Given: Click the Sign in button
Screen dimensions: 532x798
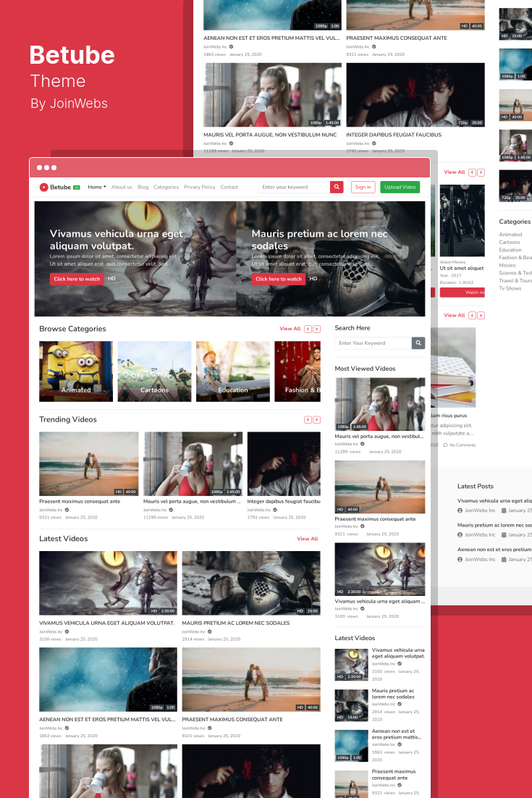Looking at the screenshot, I should pos(363,188).
